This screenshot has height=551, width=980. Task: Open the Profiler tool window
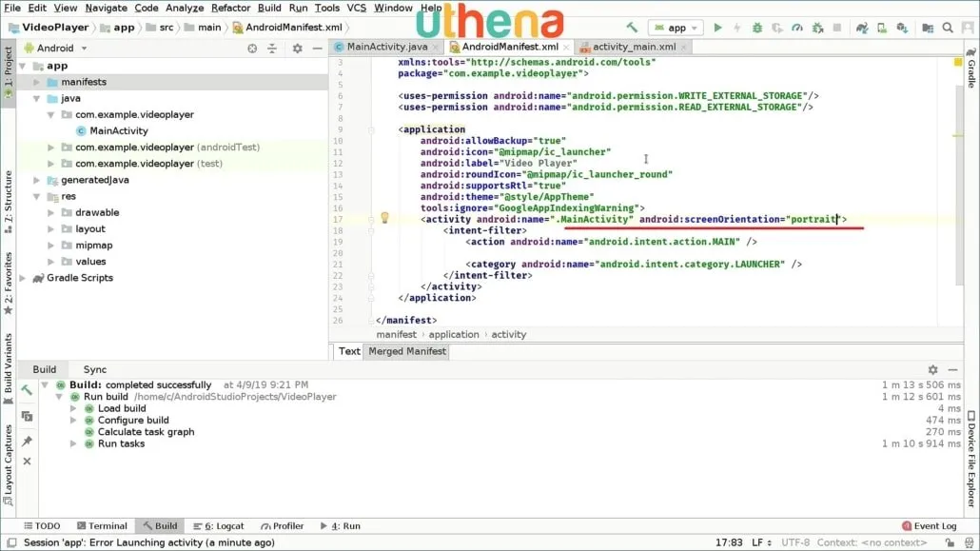coord(283,526)
